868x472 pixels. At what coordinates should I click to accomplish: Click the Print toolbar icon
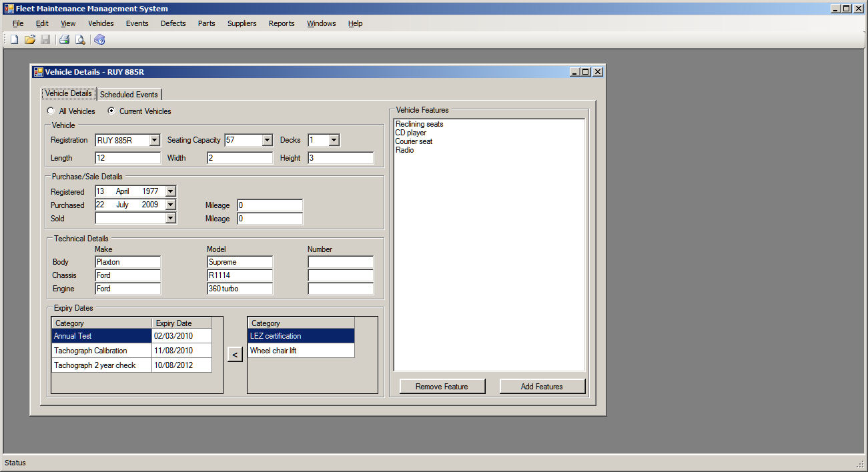pyautogui.click(x=65, y=40)
